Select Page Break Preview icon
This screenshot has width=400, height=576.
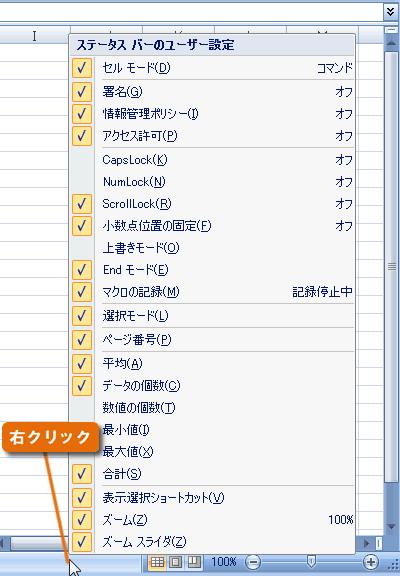[x=194, y=562]
